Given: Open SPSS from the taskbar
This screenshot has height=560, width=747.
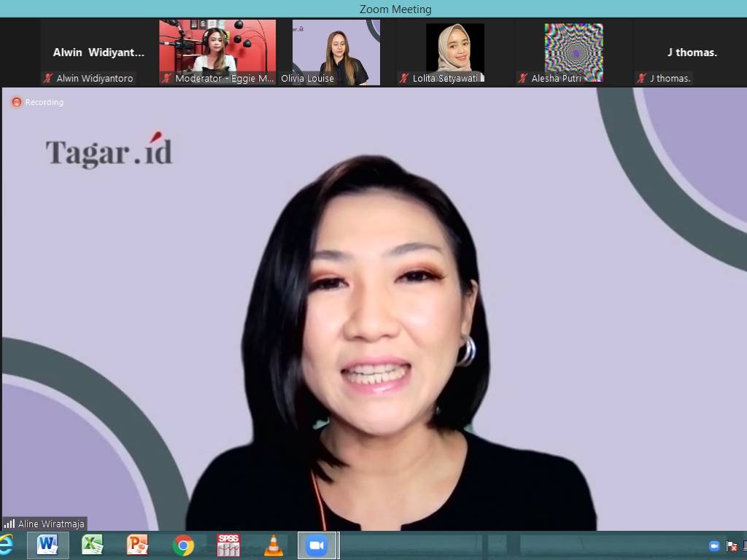Looking at the screenshot, I should [x=228, y=545].
